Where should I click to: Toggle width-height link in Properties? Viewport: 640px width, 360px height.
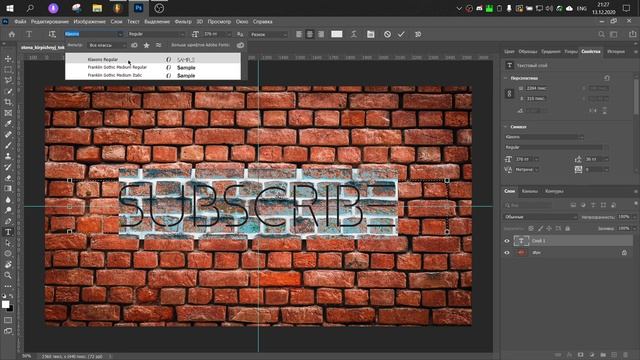[509, 93]
